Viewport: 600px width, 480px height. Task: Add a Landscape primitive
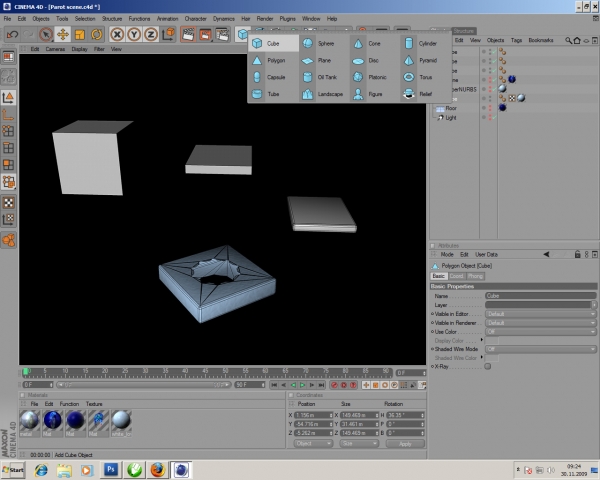[324, 94]
